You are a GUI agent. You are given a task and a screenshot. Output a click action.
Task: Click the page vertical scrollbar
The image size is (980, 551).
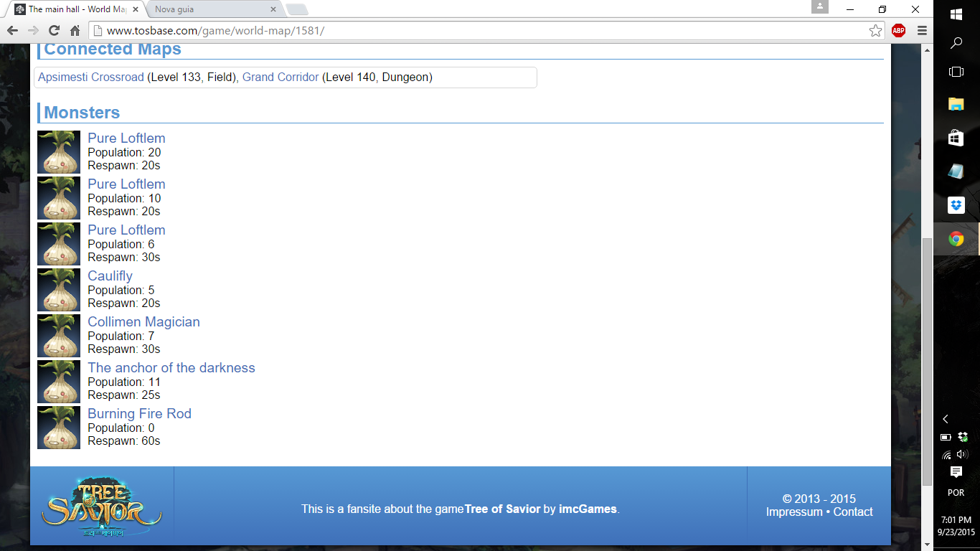[926, 359]
